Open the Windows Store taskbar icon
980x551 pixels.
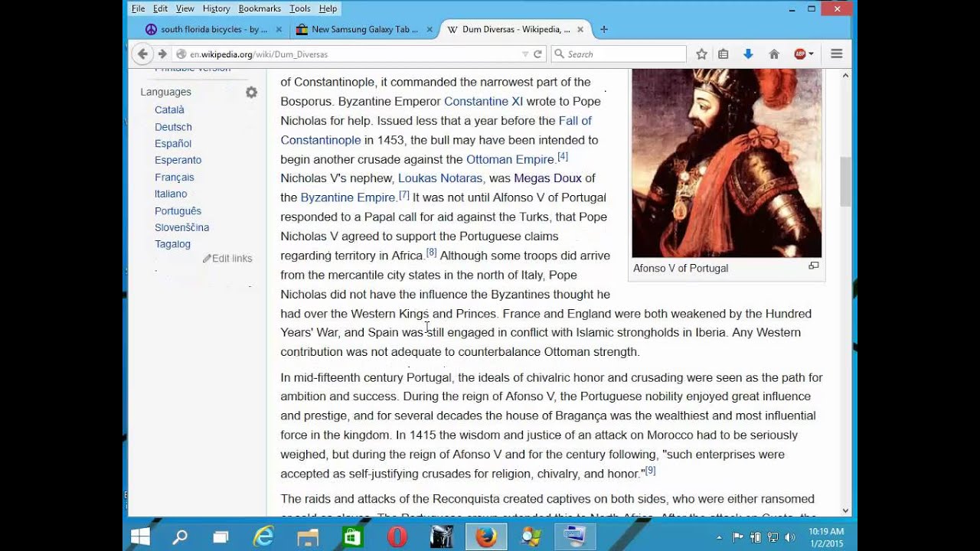click(352, 536)
